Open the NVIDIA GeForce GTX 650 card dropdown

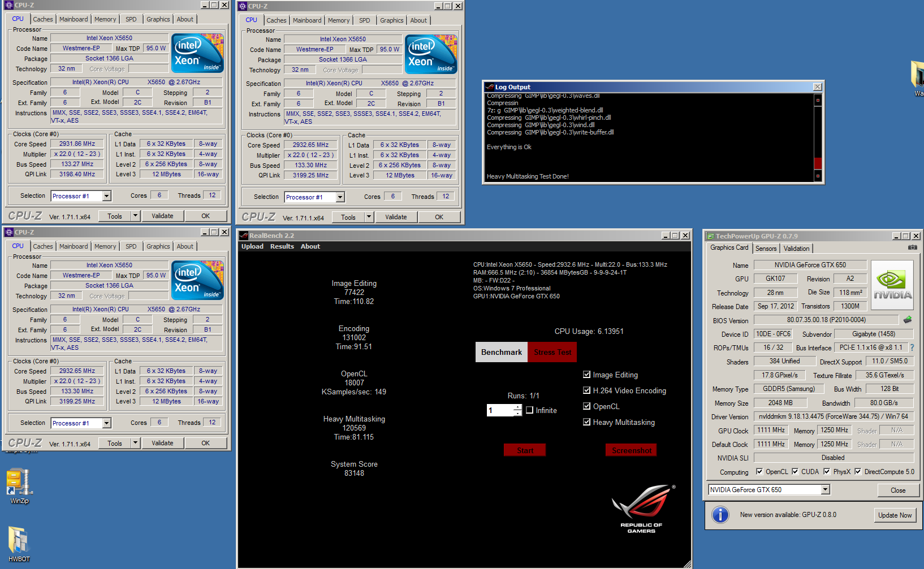(x=826, y=490)
